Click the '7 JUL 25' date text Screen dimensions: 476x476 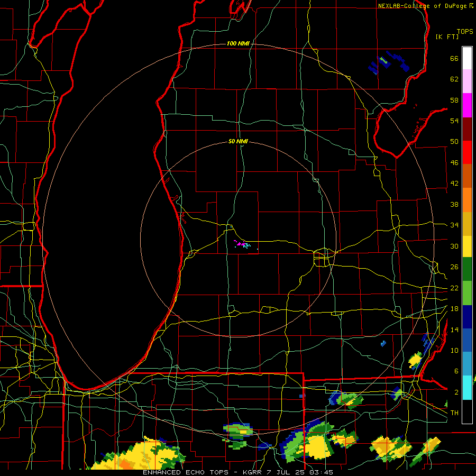[x=287, y=472]
